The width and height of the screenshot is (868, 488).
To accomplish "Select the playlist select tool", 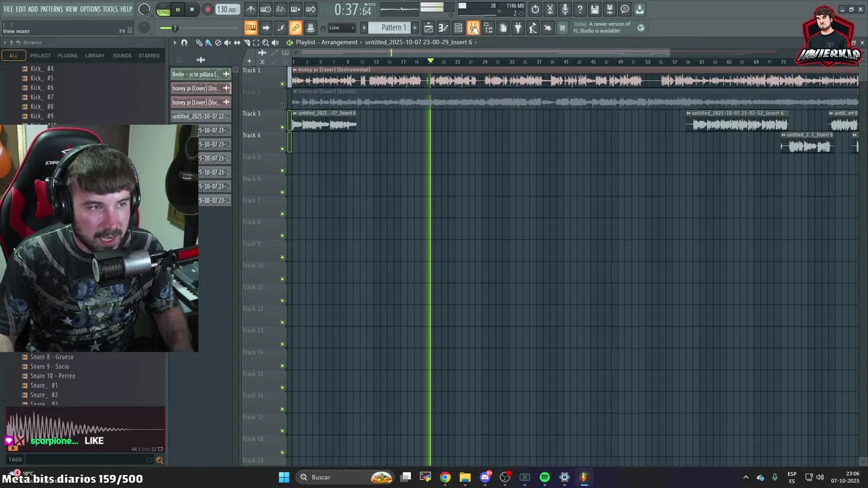I will [256, 42].
